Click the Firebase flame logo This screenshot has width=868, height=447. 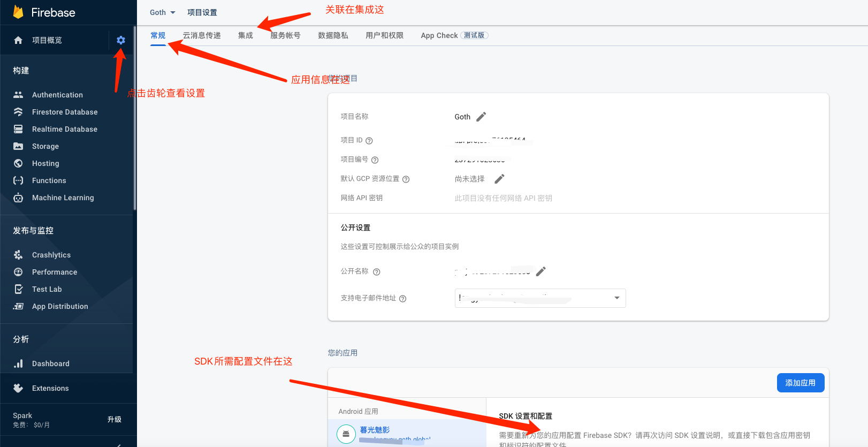pyautogui.click(x=18, y=12)
